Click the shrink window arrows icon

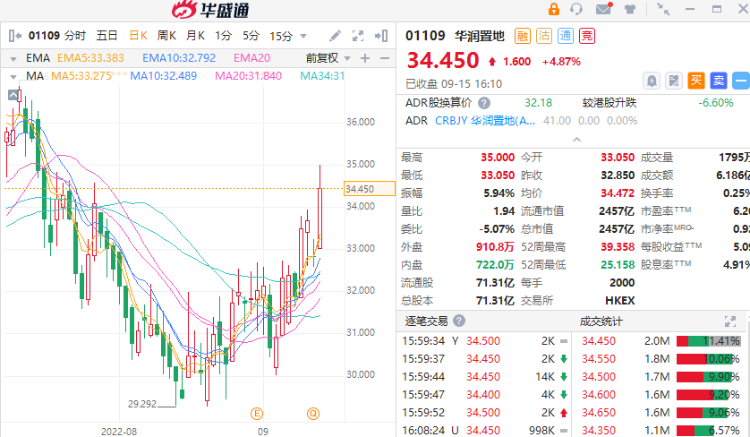click(x=663, y=9)
